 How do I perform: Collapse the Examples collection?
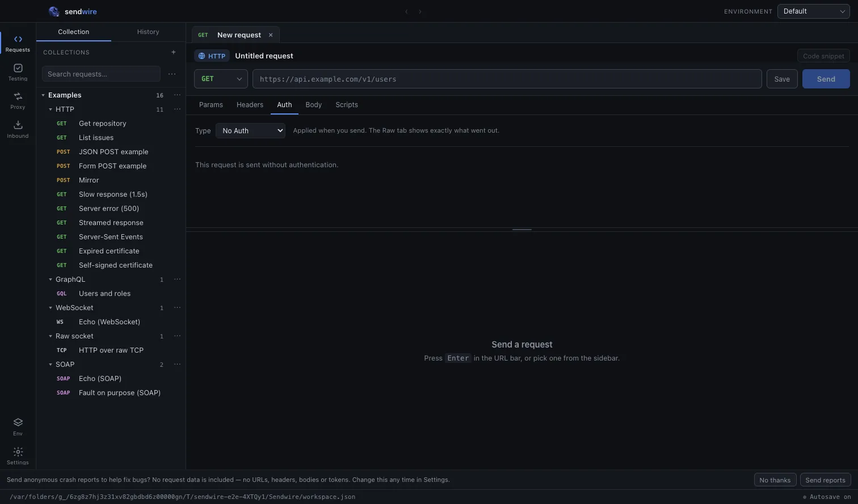[x=43, y=95]
